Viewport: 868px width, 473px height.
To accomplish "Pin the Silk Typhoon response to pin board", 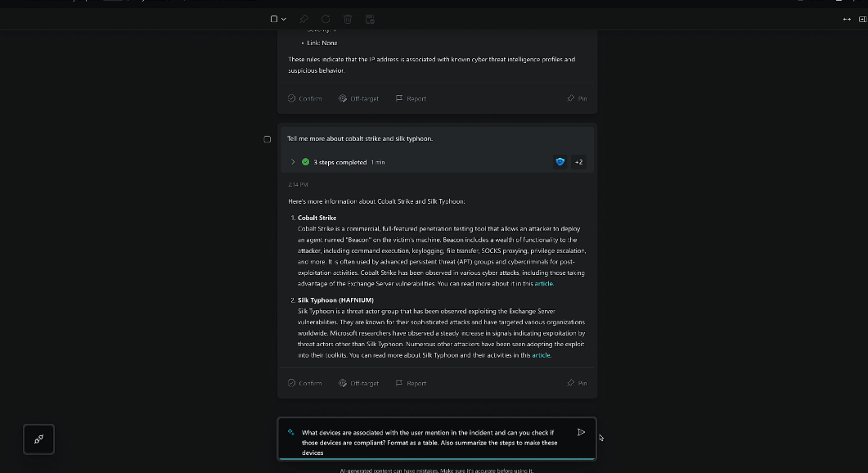I will click(577, 383).
